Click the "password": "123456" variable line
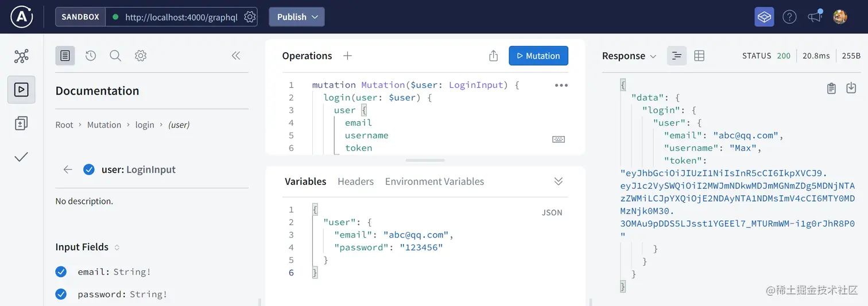This screenshot has width=868, height=306. point(389,247)
